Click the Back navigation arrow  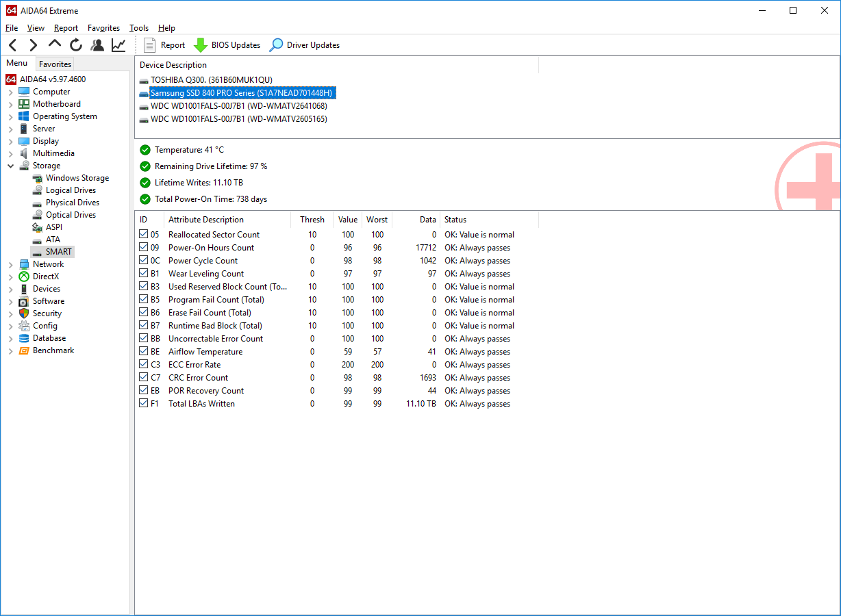pos(13,45)
